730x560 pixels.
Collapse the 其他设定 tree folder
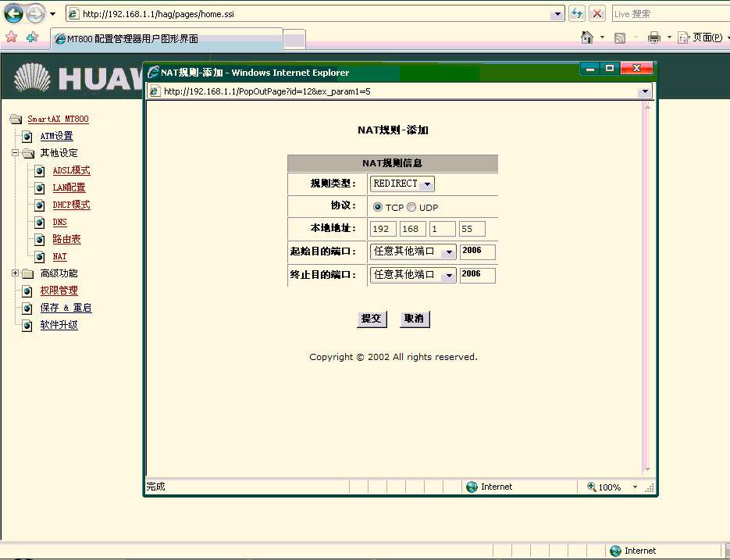[x=15, y=153]
